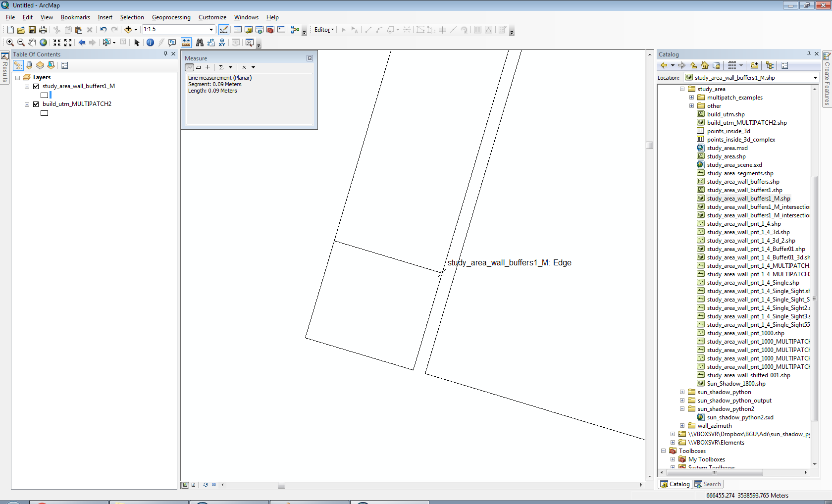Choose the Select Elements black arrow tool
832x504 pixels.
click(137, 43)
